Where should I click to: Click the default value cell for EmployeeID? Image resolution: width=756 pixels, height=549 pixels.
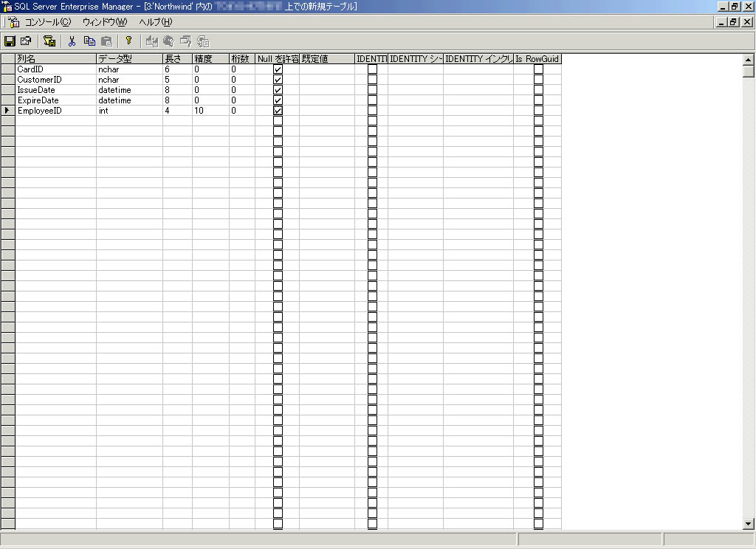[x=327, y=111]
